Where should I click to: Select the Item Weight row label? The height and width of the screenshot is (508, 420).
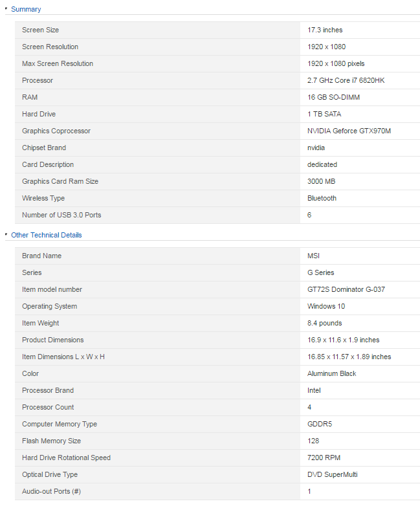point(41,323)
